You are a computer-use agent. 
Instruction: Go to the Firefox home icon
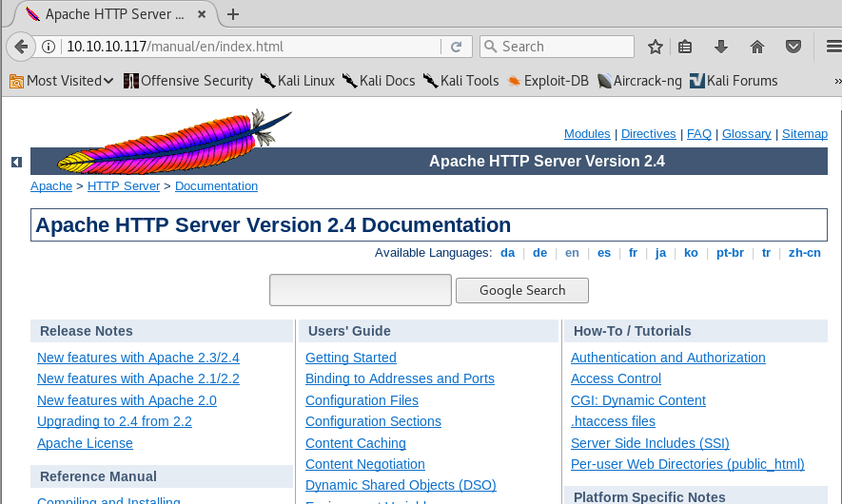click(757, 47)
